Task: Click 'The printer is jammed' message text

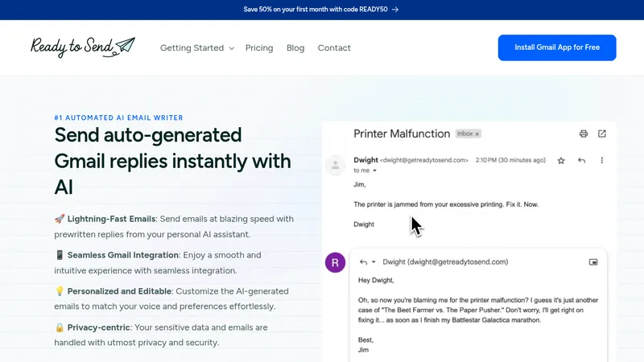Action: pyautogui.click(x=446, y=204)
